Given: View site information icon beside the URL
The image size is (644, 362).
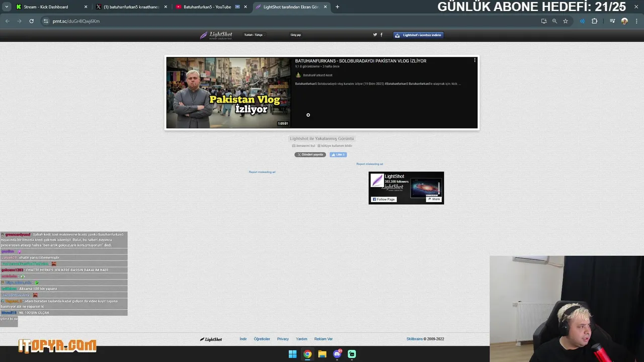Looking at the screenshot, I should (46, 21).
